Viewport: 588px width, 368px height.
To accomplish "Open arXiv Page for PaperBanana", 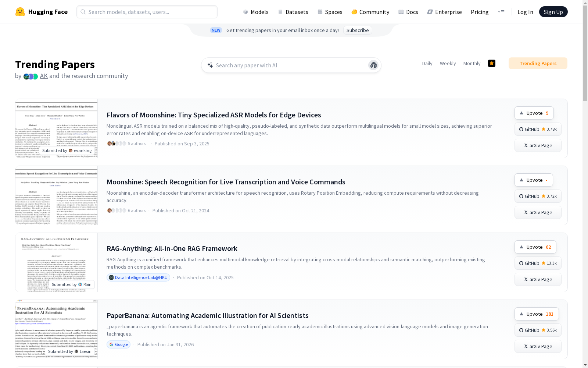I will point(538,346).
